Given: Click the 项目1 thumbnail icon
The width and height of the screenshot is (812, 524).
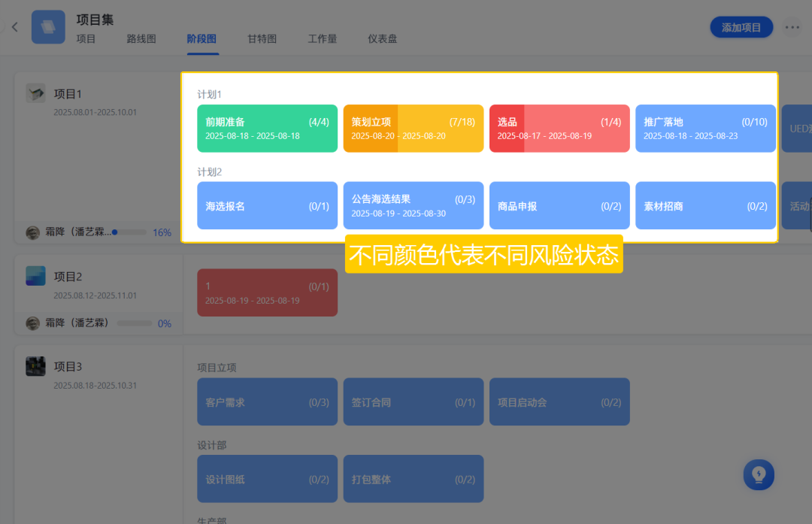Looking at the screenshot, I should (35, 93).
